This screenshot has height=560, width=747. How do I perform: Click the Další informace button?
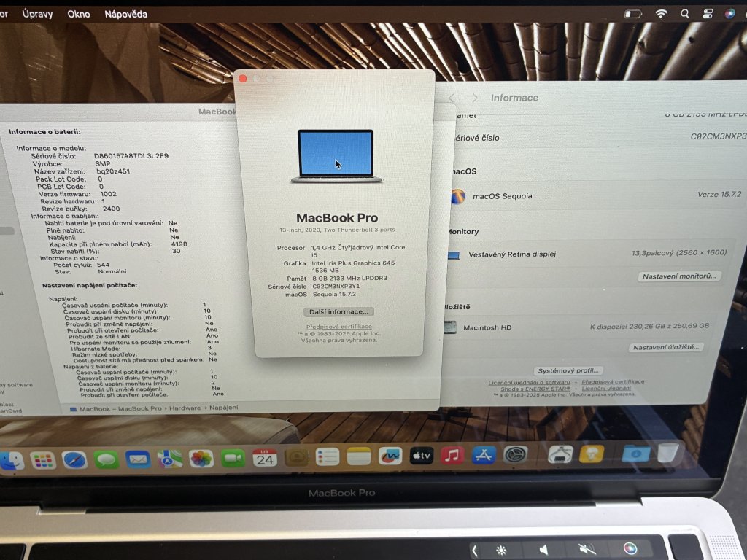point(338,312)
